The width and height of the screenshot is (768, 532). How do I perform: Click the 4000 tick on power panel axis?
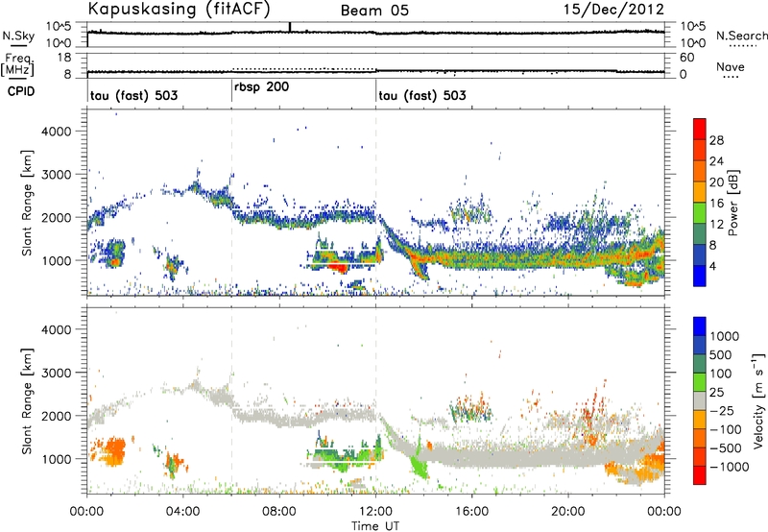tap(56, 132)
